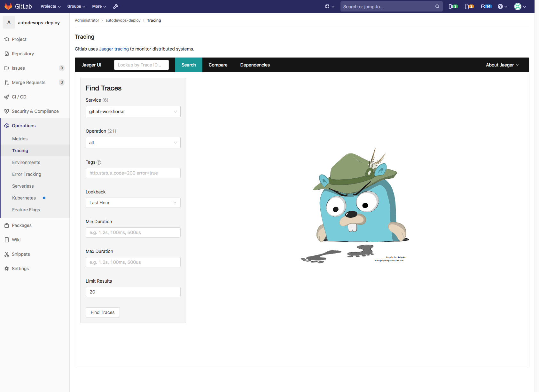539x392 pixels.
Task: Select the CI / CD rocket icon
Action: pos(7,97)
